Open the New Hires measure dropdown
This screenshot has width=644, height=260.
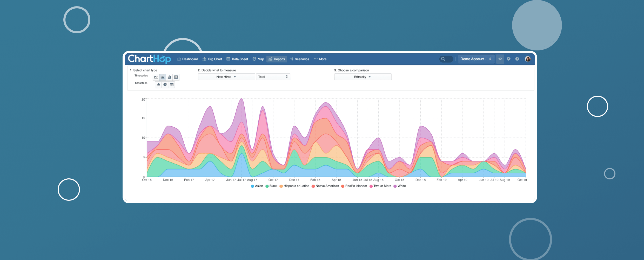coord(226,77)
